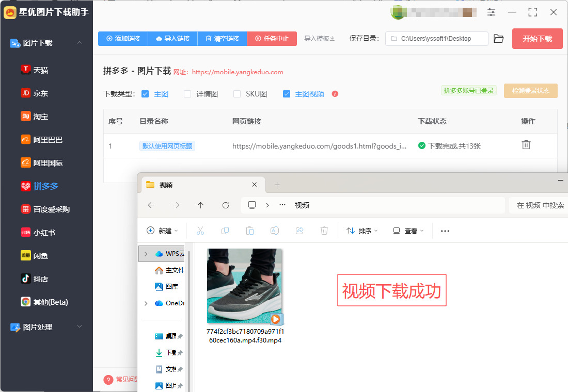This screenshot has width=568, height=392.
Task: Collapse the 图片下载 sidebar section
Action: click(80, 43)
